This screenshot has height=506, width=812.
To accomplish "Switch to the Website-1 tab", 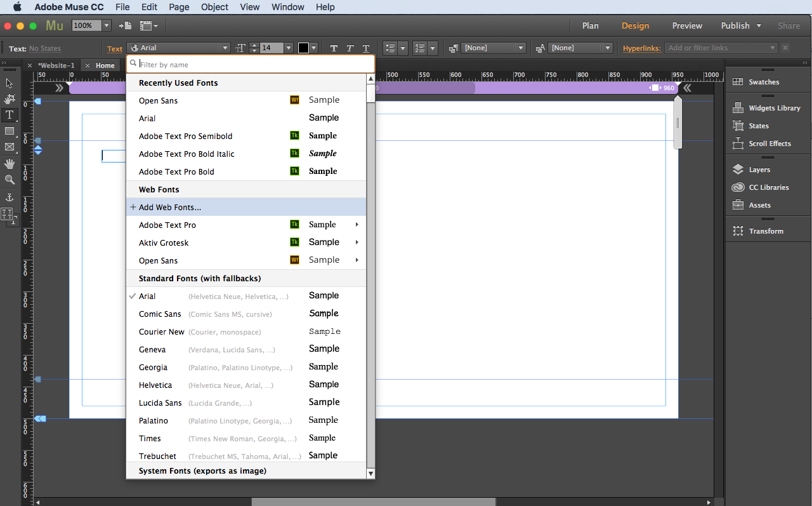I will pos(56,65).
